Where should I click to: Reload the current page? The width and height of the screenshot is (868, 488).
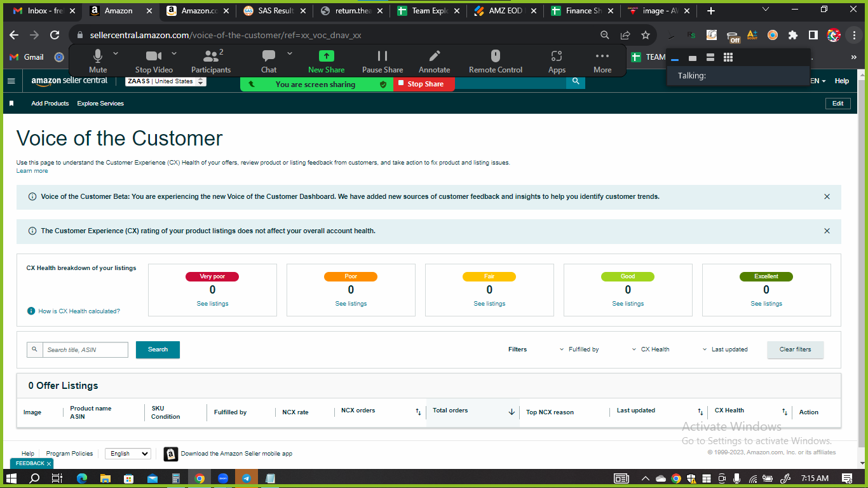point(55,36)
